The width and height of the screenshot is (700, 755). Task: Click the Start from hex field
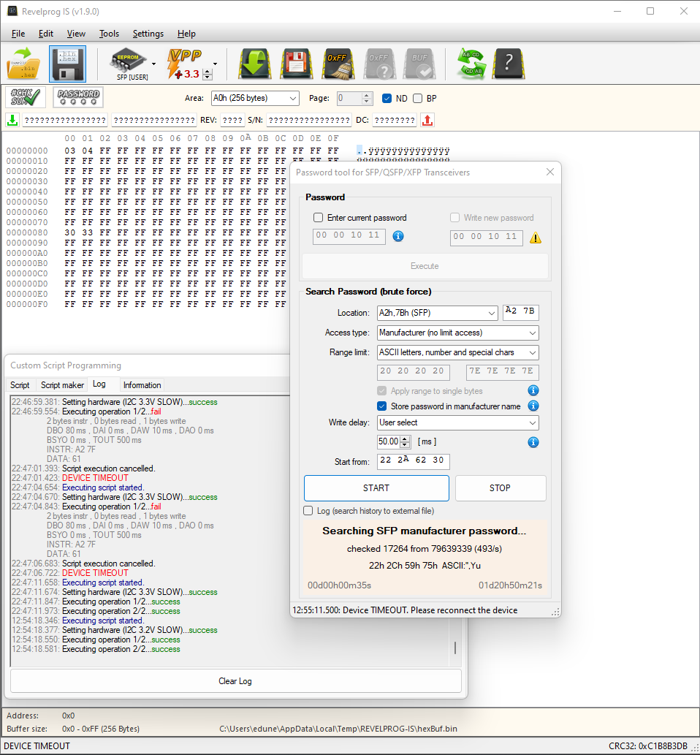click(414, 461)
